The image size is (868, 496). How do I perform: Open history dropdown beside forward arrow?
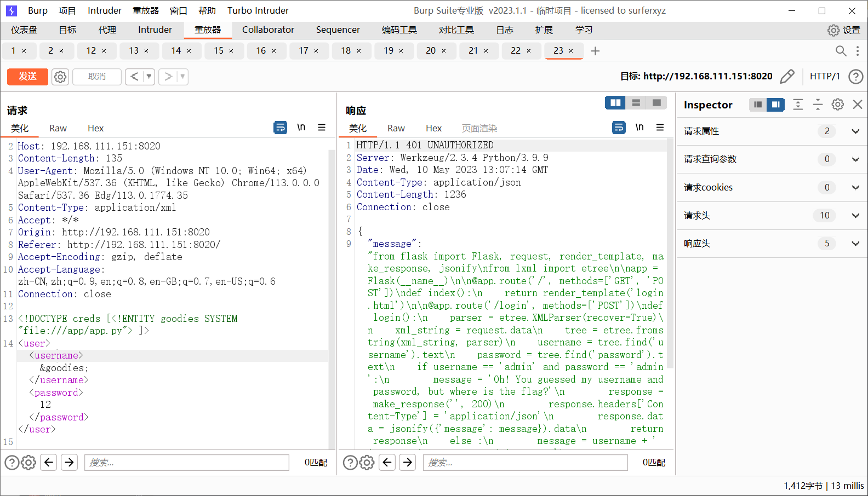pos(182,77)
